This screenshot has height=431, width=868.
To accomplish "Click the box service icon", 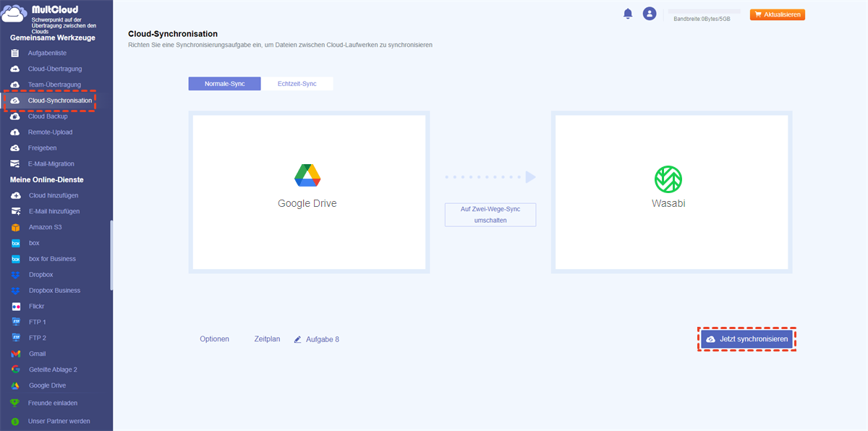I will coord(15,243).
